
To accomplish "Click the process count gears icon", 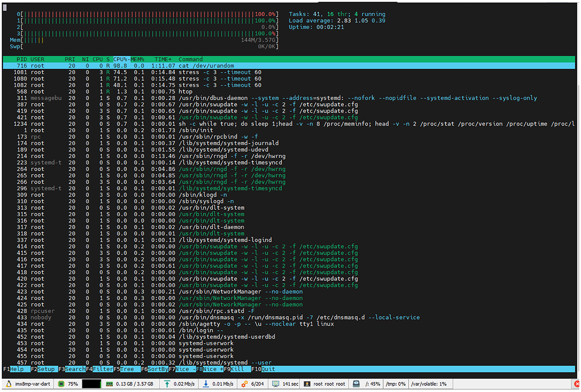I will (x=246, y=384).
